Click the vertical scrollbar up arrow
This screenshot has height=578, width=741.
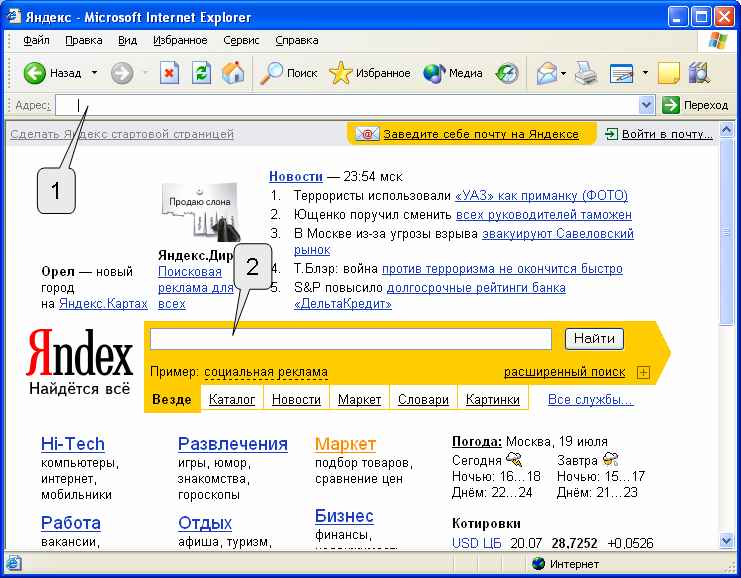(x=726, y=129)
